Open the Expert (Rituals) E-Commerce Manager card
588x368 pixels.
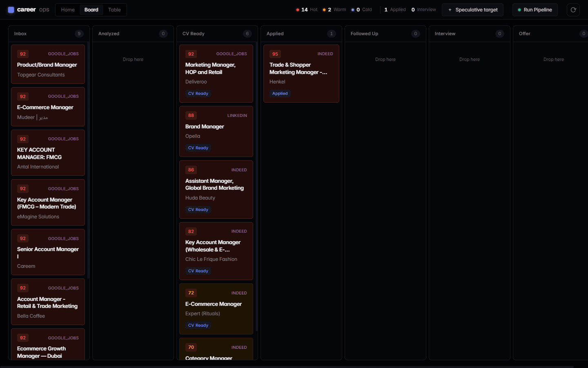pyautogui.click(x=216, y=309)
